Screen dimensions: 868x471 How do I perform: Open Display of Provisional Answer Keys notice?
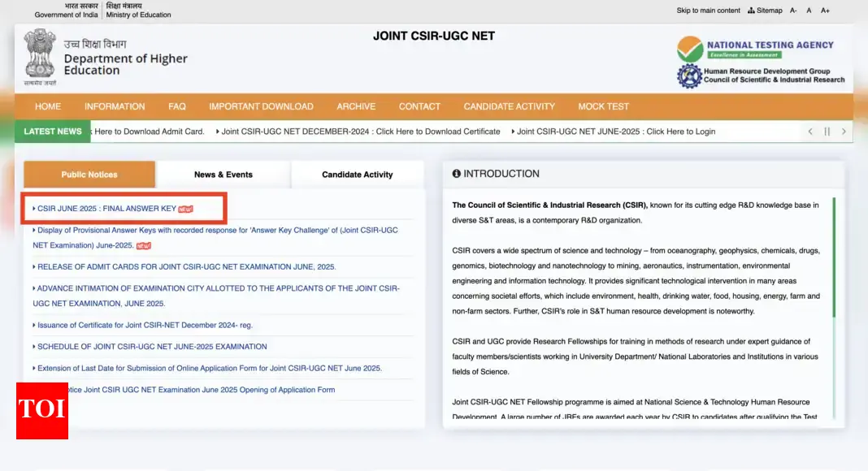(215, 238)
